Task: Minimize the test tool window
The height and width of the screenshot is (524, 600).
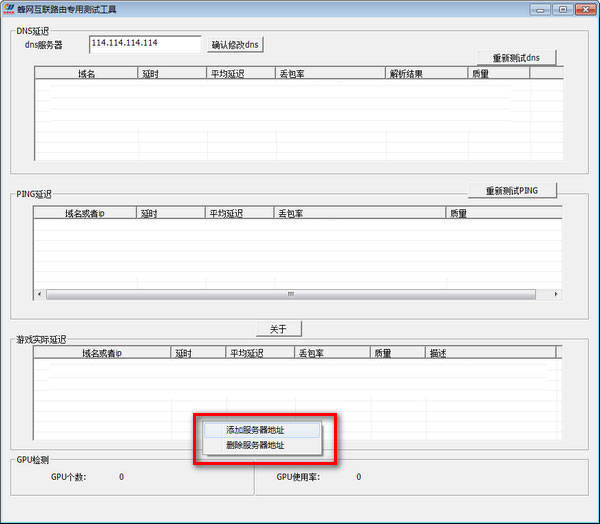Action: click(540, 9)
